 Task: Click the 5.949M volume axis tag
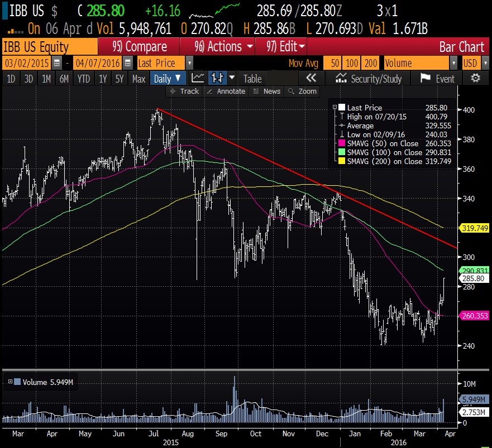tap(474, 399)
